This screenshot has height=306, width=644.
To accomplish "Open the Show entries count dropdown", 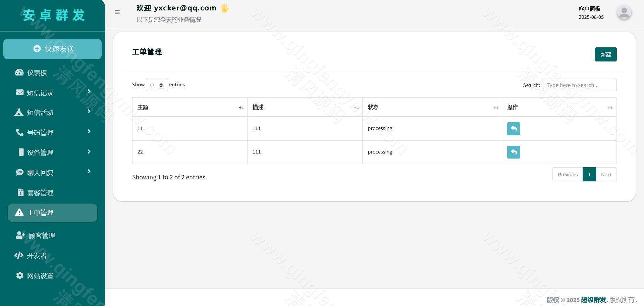I will pyautogui.click(x=157, y=85).
